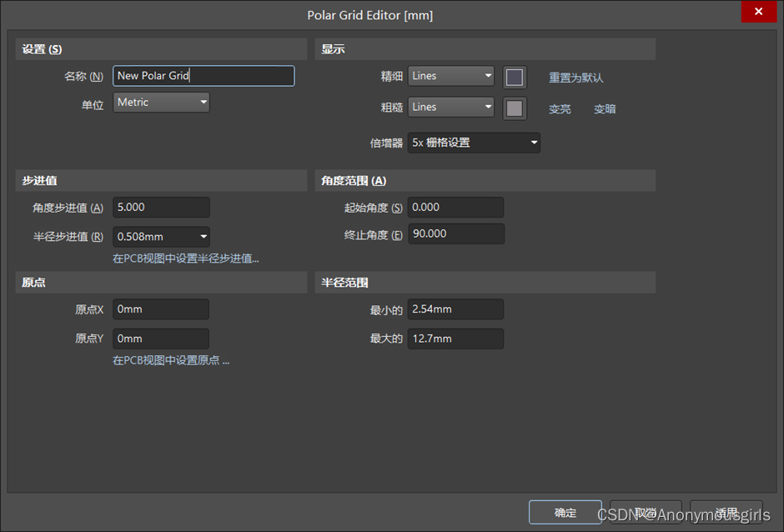
Task: Open the 5x multiplier dropdown
Action: (474, 143)
